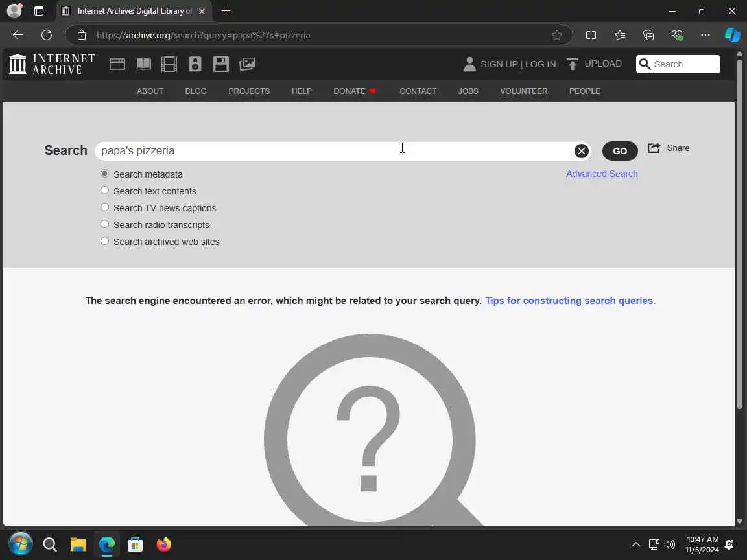This screenshot has height=560, width=747.
Task: Select Search metadata radio button
Action: (104, 174)
